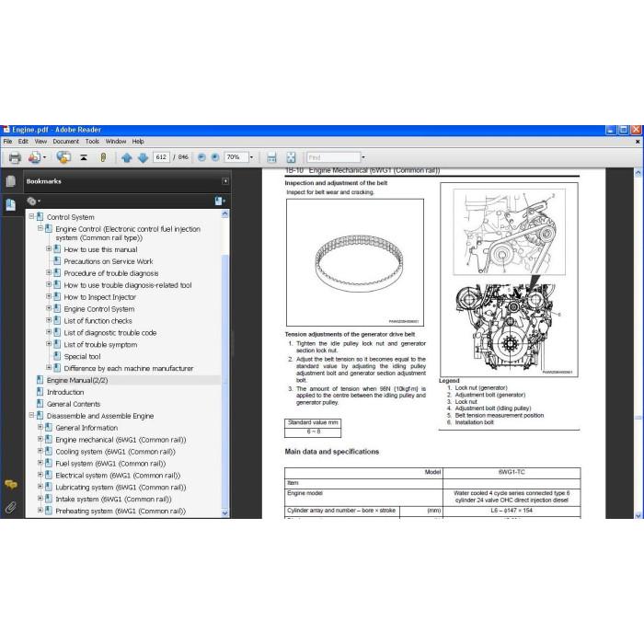Collapse Disassemble and Assemble Engine bookmark

31,415
